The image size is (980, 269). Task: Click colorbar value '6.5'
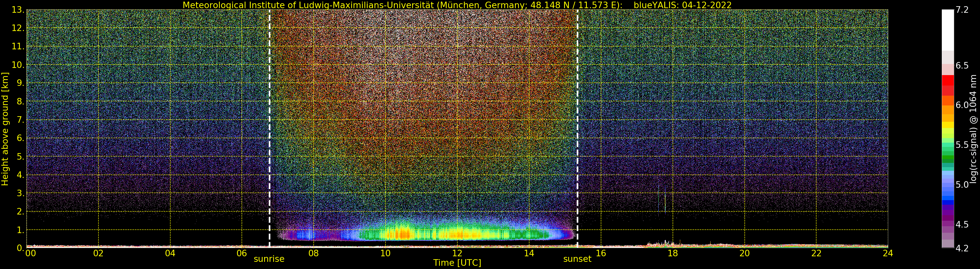pyautogui.click(x=962, y=65)
